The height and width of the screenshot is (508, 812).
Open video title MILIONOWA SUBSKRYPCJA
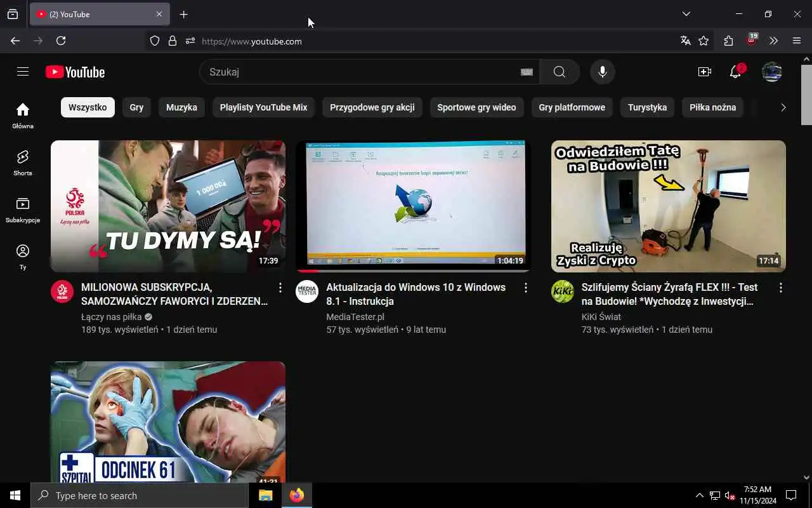pos(174,294)
